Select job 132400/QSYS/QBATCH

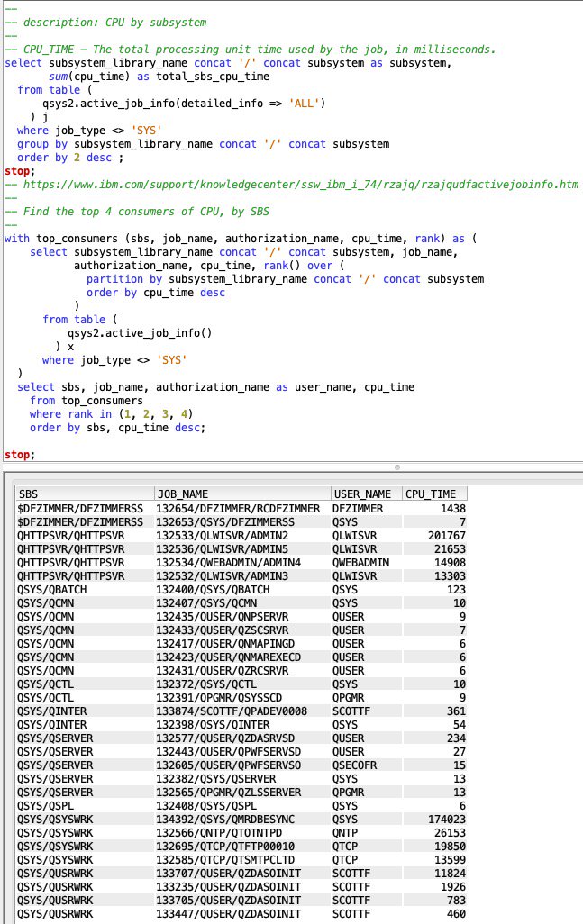(213, 589)
